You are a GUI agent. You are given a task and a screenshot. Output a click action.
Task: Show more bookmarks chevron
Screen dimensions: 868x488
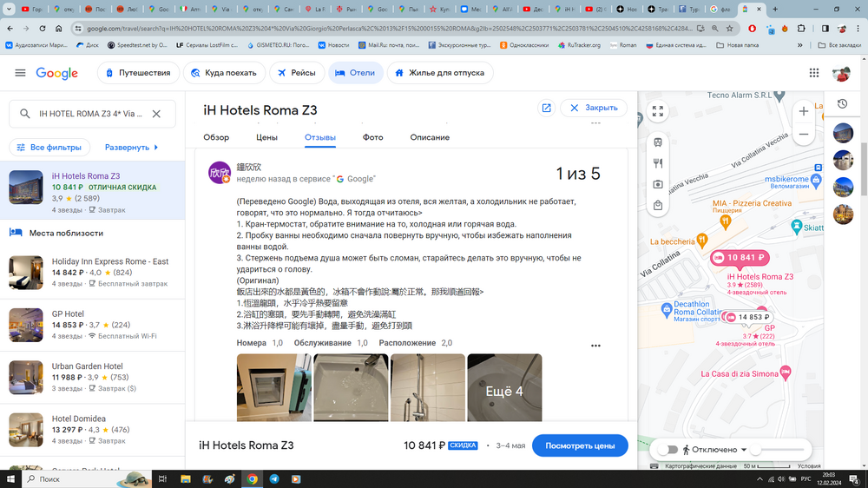coord(800,45)
